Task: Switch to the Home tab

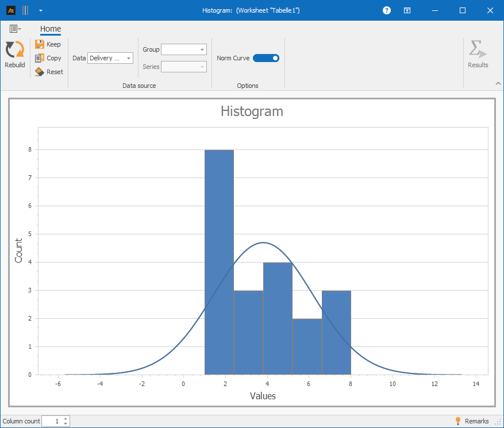Action: point(51,29)
